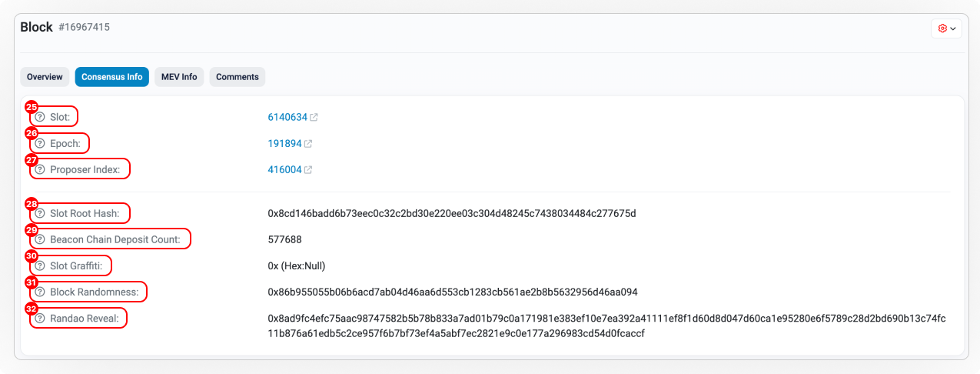Open slot number 6140634 link

click(287, 118)
